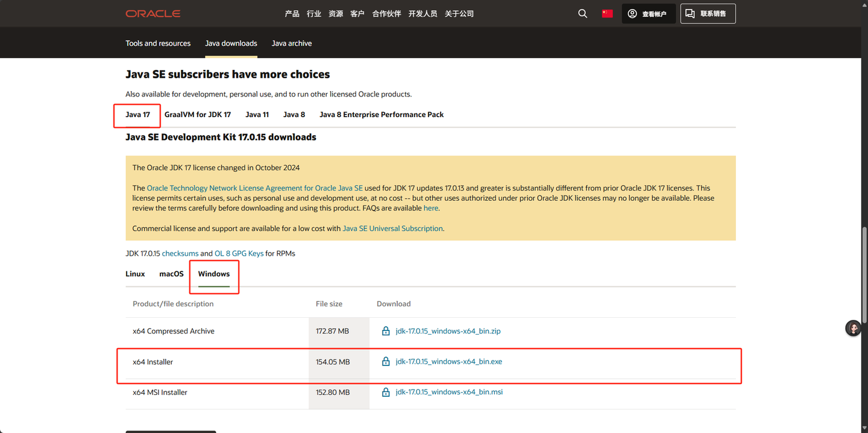The height and width of the screenshot is (433, 868).
Task: Open the 合作伙伴 navigation menu
Action: [x=386, y=13]
